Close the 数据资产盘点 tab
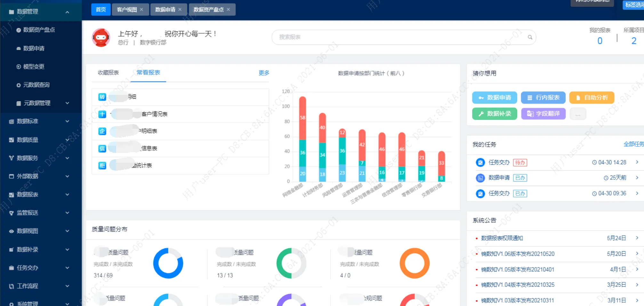 click(228, 10)
